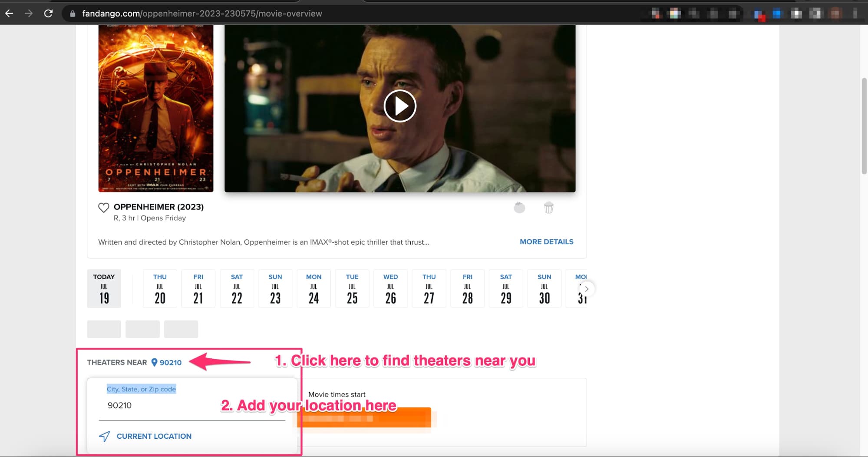Click the browser forward arrow
Screen dimensions: 868x457
29,13
